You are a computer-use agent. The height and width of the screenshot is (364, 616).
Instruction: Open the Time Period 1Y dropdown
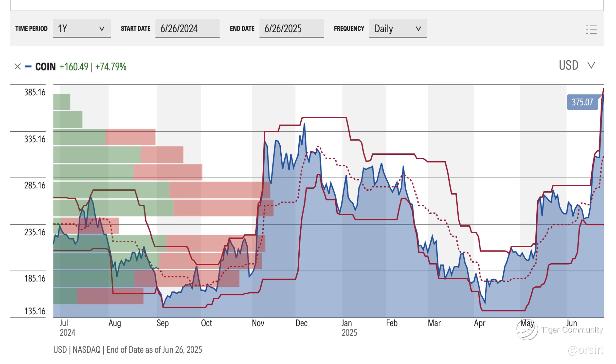[82, 29]
